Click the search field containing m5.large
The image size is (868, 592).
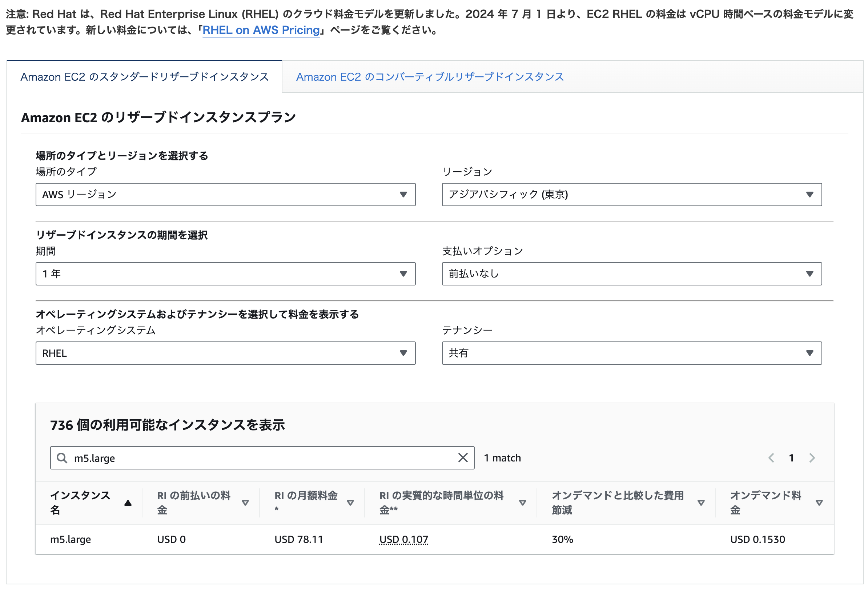[262, 458]
